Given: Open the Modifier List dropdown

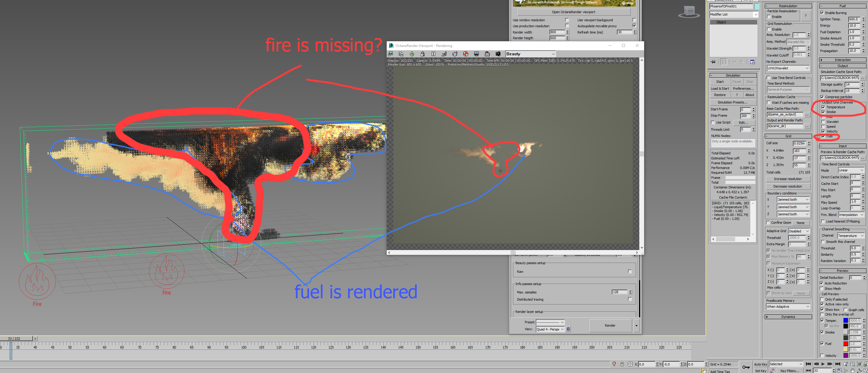Looking at the screenshot, I should 734,14.
